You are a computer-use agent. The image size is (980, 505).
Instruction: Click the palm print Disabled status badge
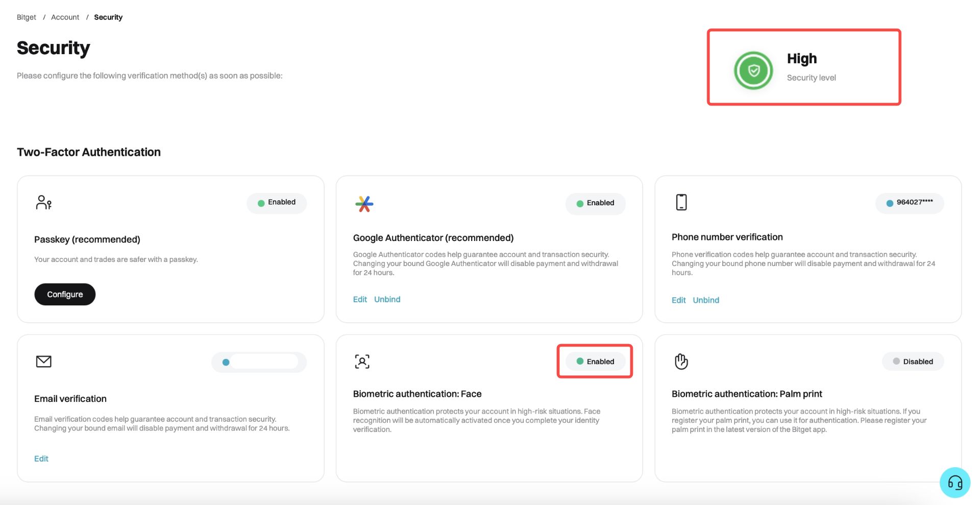[x=913, y=362]
